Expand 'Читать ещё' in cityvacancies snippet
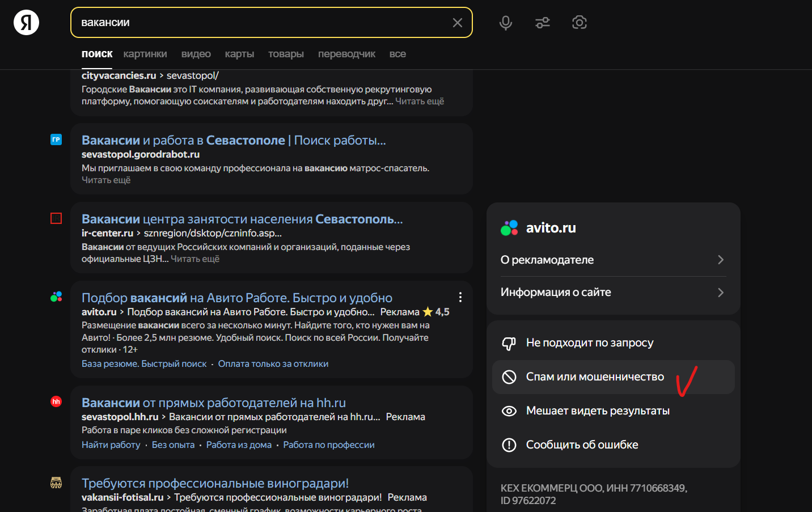Screen dimensions: 812x512 pyautogui.click(x=420, y=101)
